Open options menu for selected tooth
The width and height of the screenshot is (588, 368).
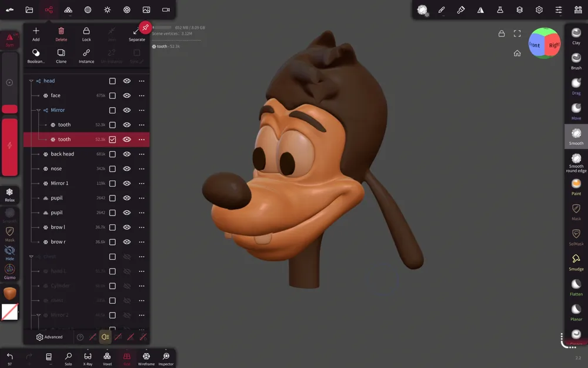(x=141, y=140)
